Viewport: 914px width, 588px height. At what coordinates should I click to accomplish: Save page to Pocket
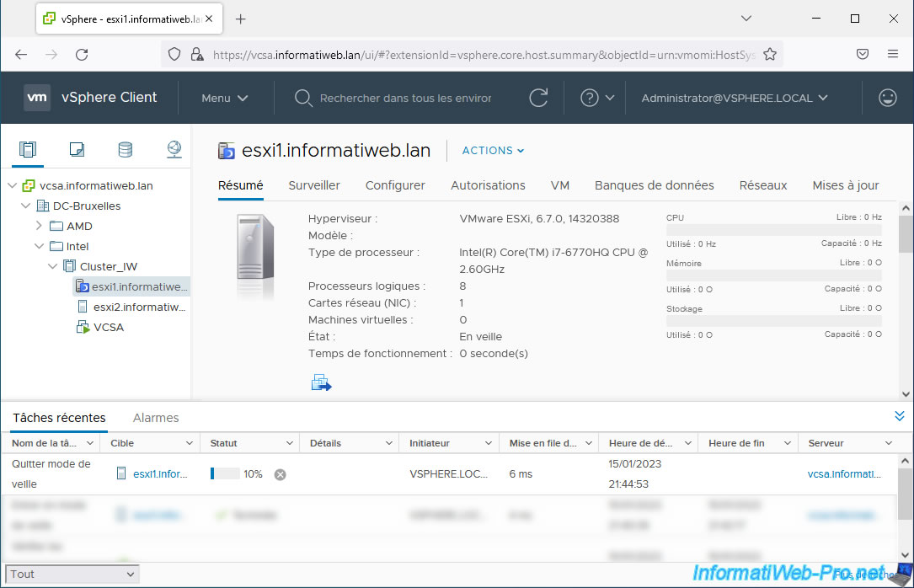coord(863,54)
